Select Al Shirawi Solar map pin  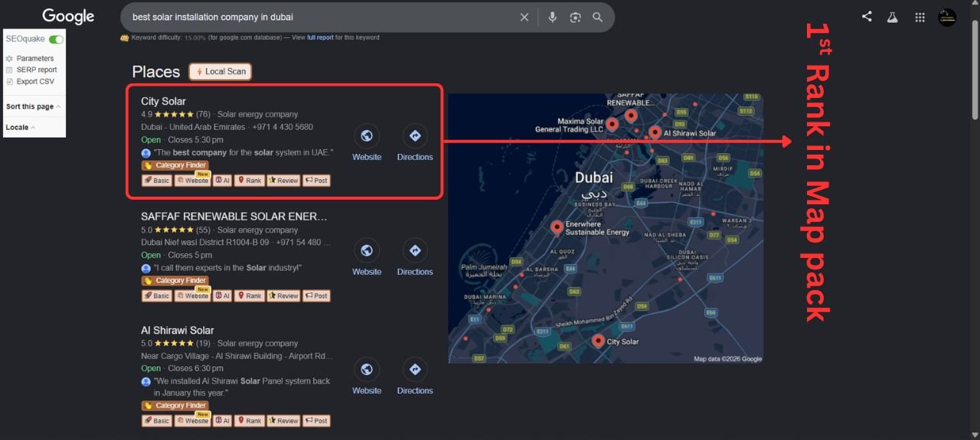click(x=655, y=132)
